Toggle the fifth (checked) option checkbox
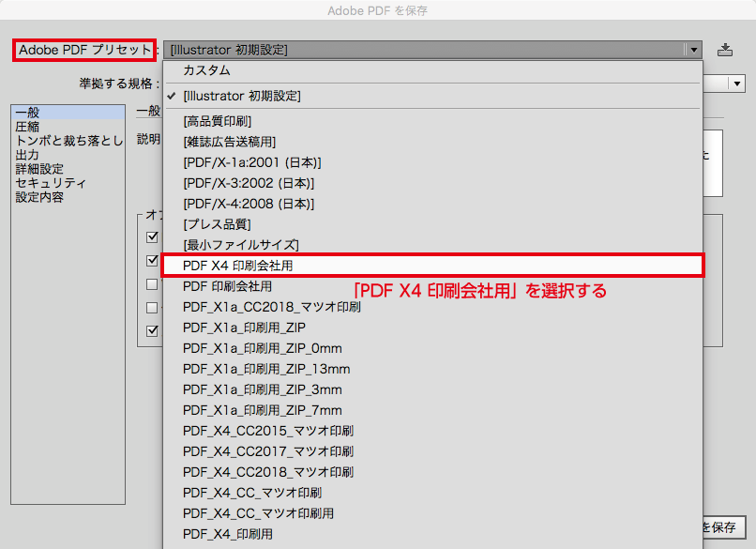Screen dimensions: 756x549 (152, 331)
